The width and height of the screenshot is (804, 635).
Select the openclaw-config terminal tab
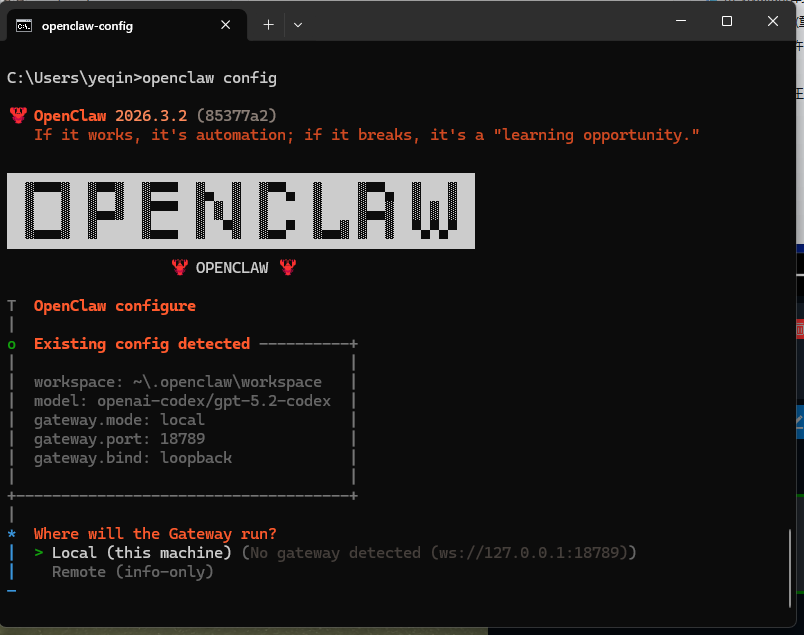(127, 25)
